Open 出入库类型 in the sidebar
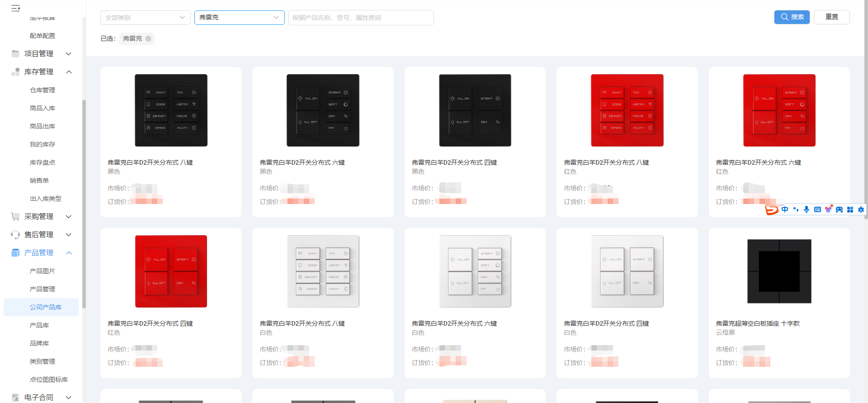The height and width of the screenshot is (403, 868). tap(46, 199)
